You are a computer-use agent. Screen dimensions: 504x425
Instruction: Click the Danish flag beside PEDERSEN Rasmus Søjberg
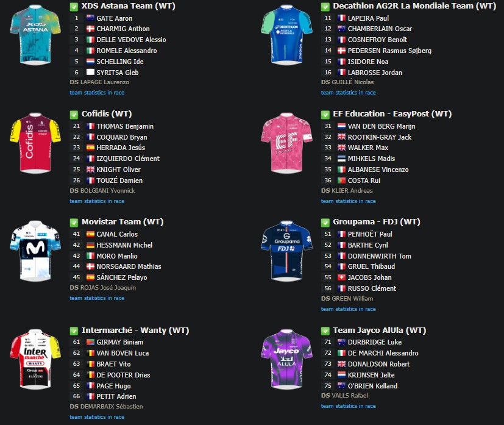coord(341,51)
